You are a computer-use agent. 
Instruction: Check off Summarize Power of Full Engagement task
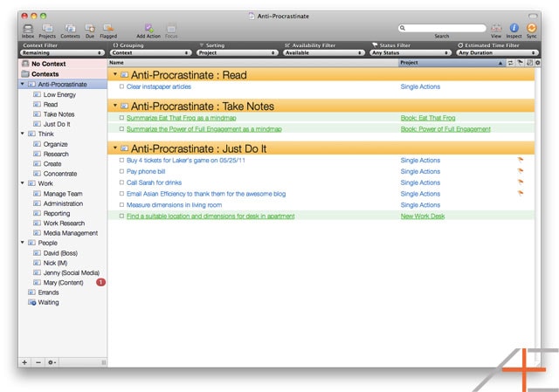[121, 128]
